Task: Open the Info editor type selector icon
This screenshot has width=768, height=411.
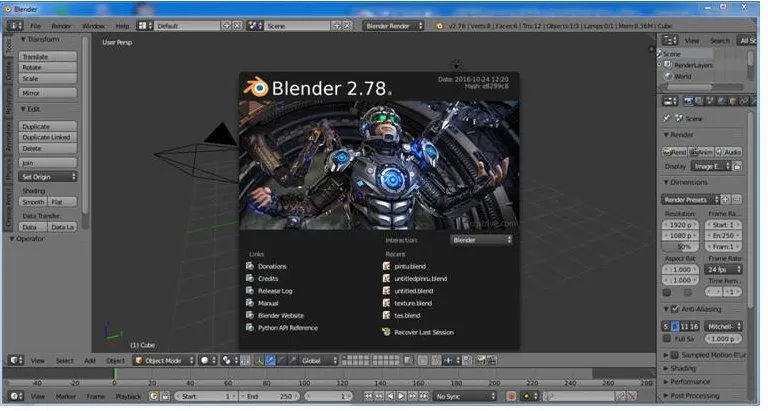Action: pos(15,25)
